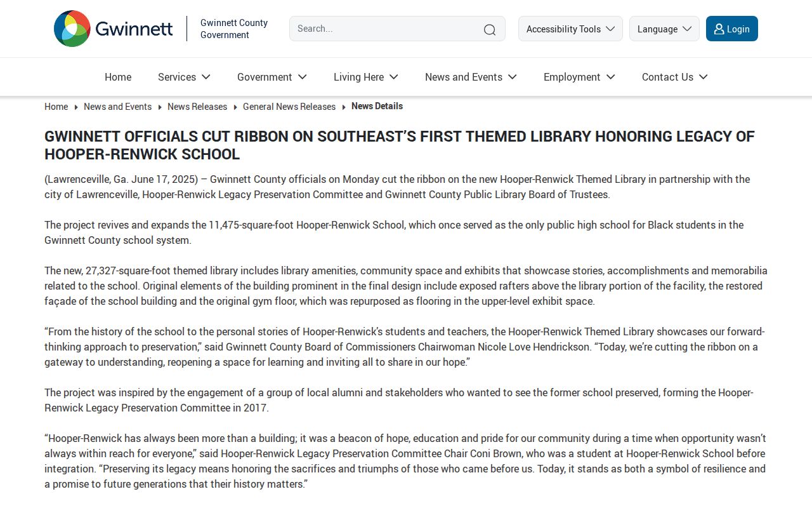Screen dimensions: 812x508
Task: Click the News and Events breadcrumb
Action: [x=117, y=107]
